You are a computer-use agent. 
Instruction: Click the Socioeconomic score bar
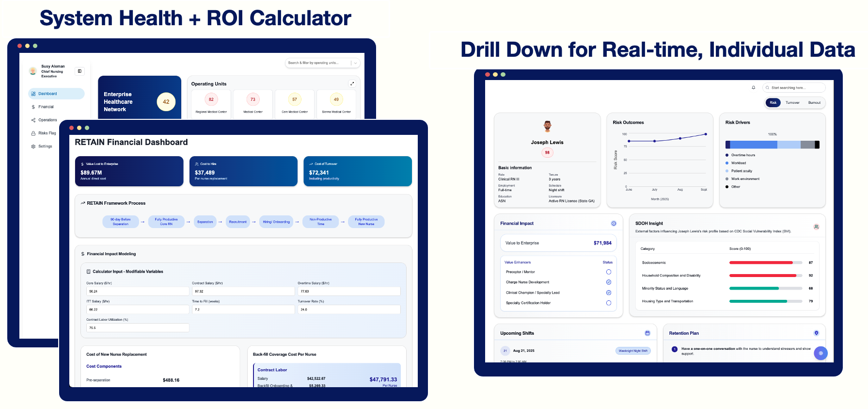[765, 262]
